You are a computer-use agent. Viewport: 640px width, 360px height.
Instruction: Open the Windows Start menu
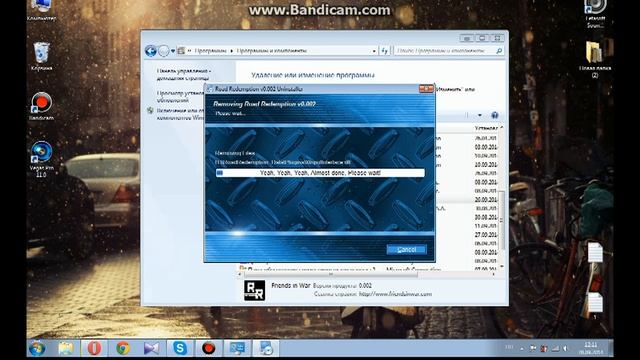tap(37, 348)
